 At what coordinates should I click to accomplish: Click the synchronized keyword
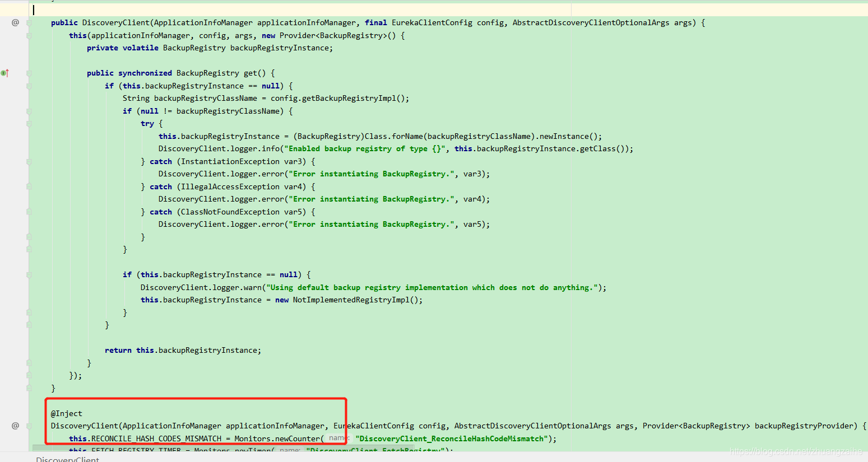click(145, 73)
